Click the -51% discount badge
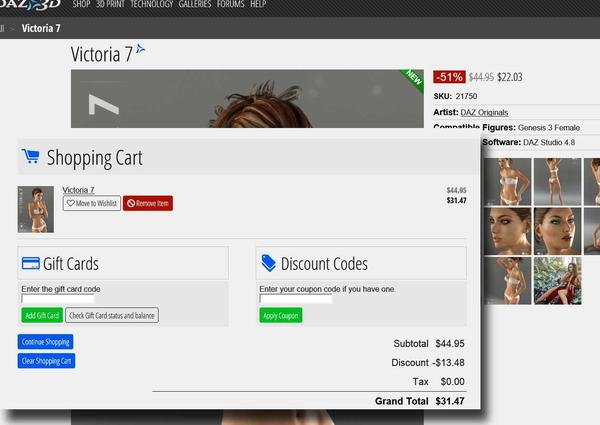The width and height of the screenshot is (600, 425). coord(449,77)
